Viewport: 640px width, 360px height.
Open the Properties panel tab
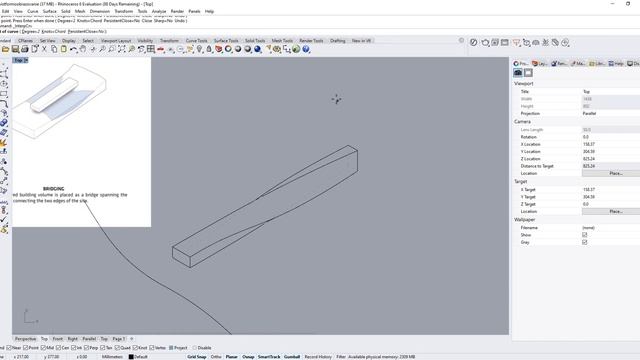click(x=521, y=64)
